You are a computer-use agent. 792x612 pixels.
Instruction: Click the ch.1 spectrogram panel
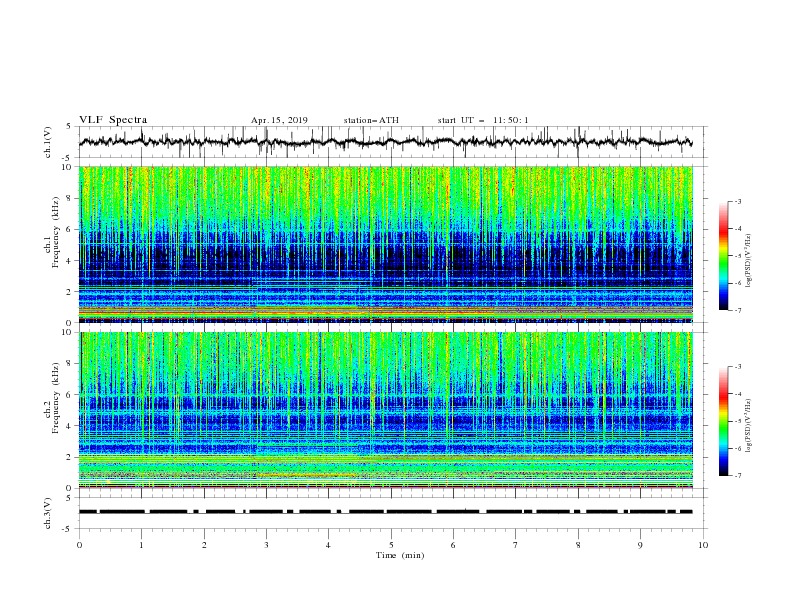[386, 244]
